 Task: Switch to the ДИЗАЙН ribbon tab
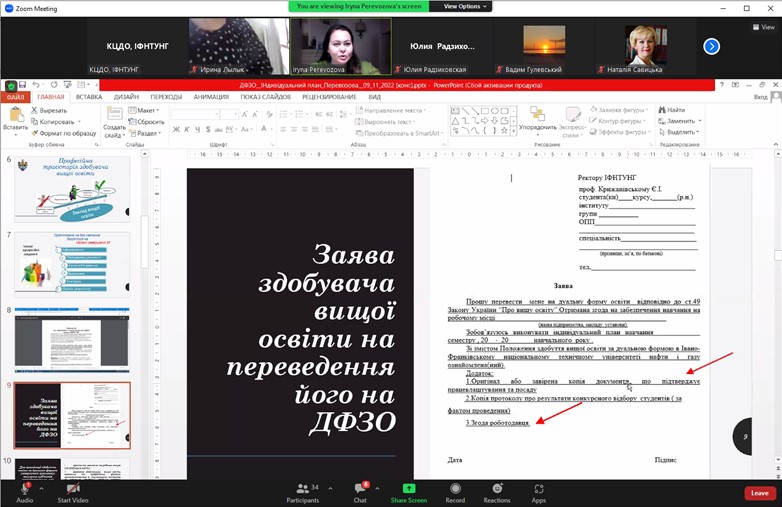(x=126, y=97)
